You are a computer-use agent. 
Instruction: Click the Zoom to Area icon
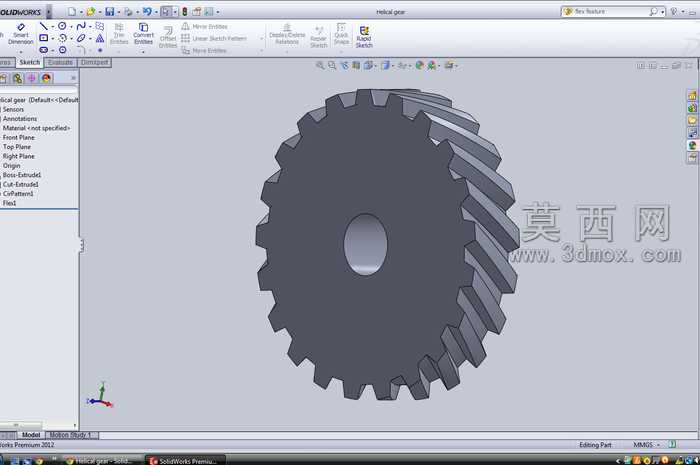[x=332, y=65]
